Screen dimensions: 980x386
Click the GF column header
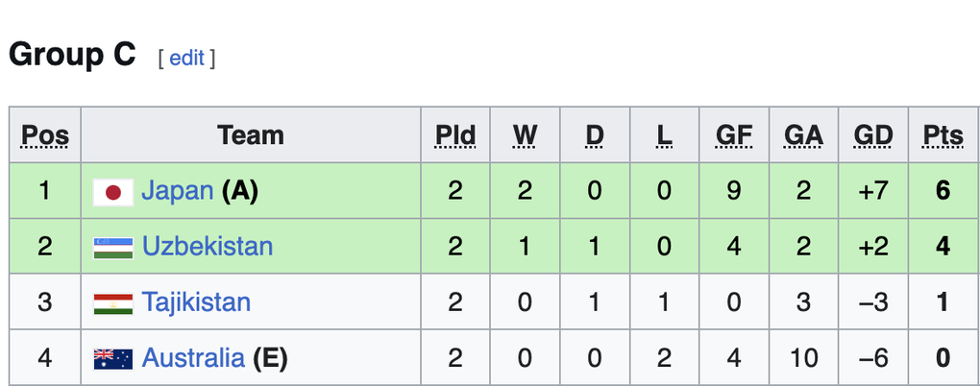[734, 135]
